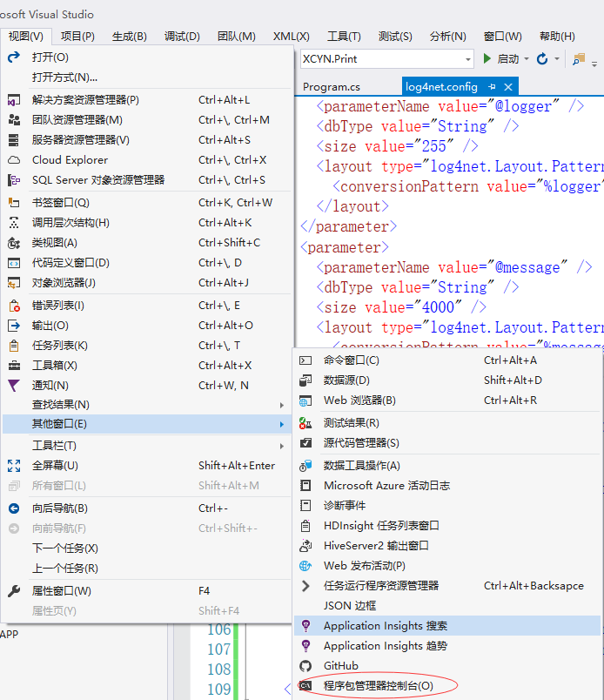Click the Call Hierarchy (调用层次结构) icon
Screen dimensions: 604x700
click(x=14, y=222)
